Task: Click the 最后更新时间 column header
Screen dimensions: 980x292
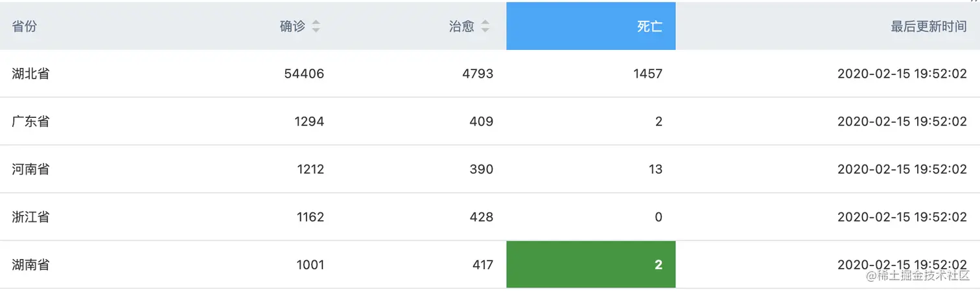Action: click(x=828, y=26)
